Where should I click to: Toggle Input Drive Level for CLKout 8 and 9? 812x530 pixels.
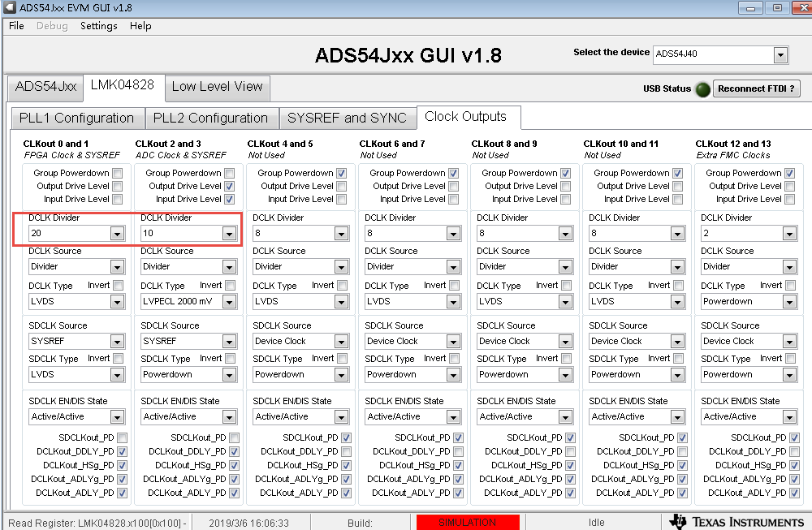tap(565, 199)
